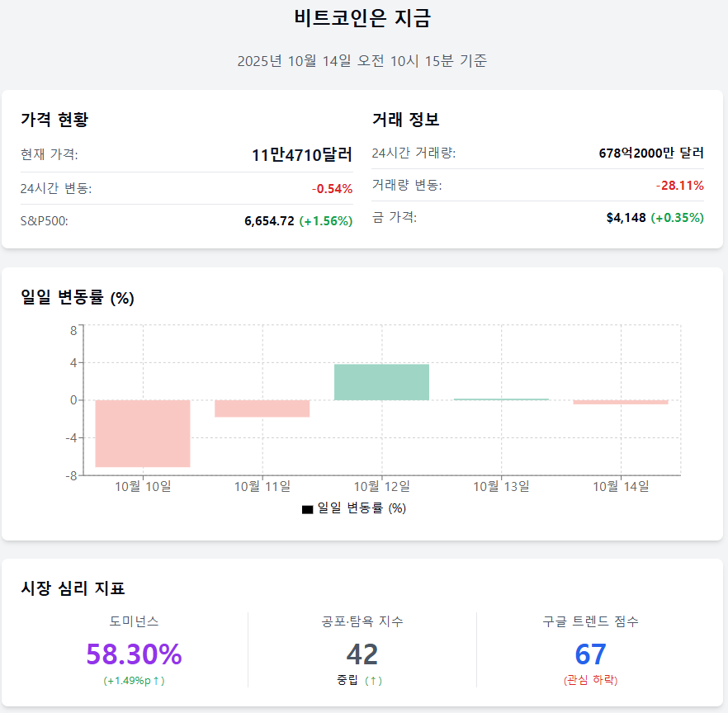Click the Fear & Greed index value 42
The image size is (728, 713).
[362, 654]
